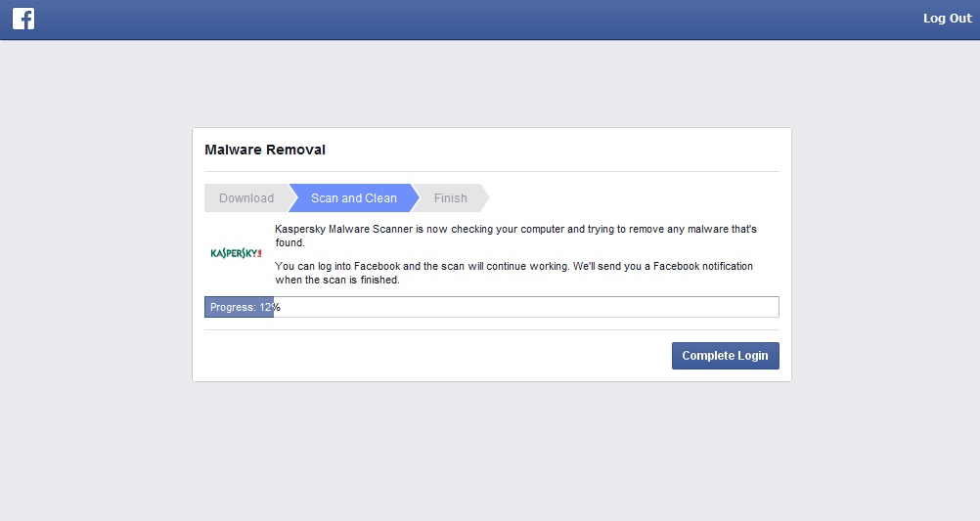
Task: Click the Facebook logo icon
Action: 23,19
